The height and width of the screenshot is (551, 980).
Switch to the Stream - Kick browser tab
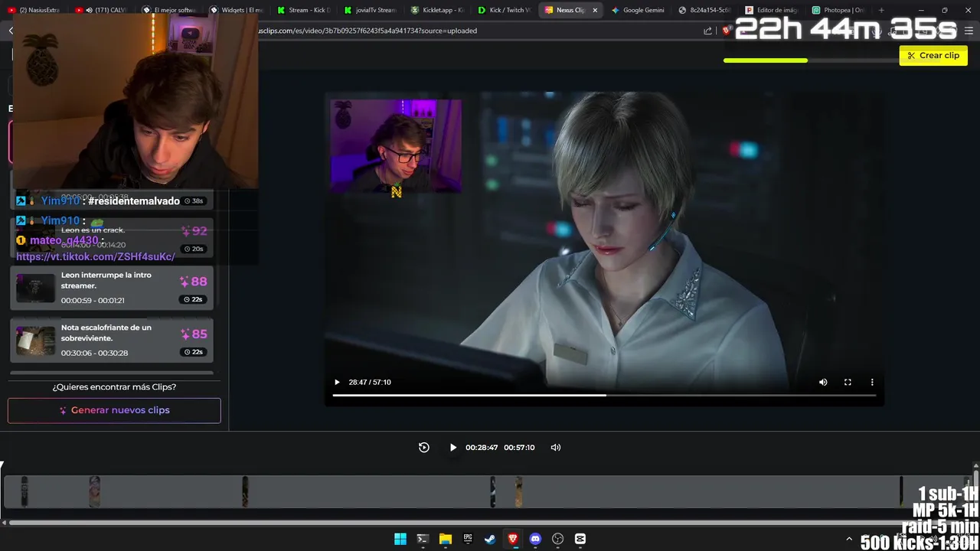pyautogui.click(x=304, y=10)
